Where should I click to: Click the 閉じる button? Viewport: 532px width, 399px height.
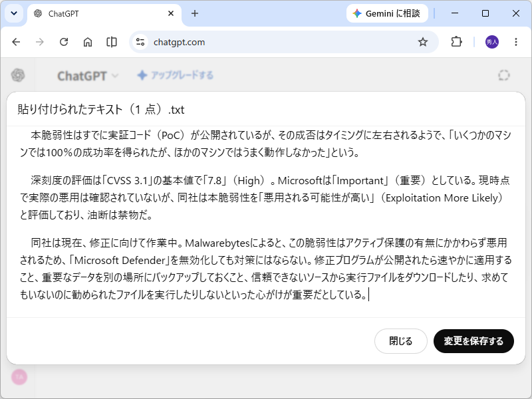pyautogui.click(x=401, y=341)
